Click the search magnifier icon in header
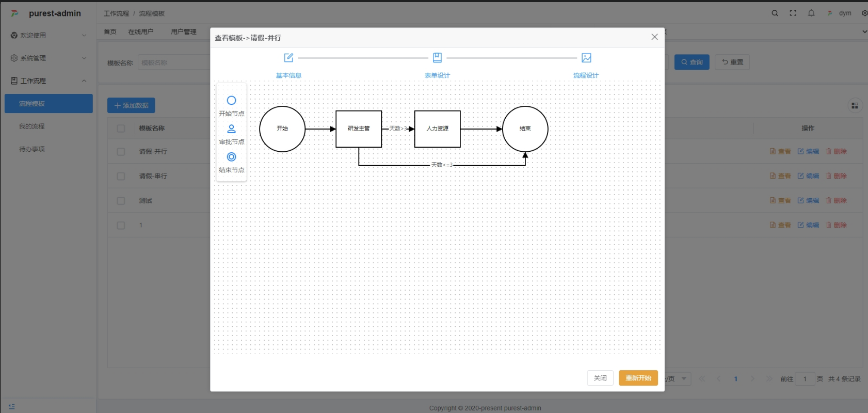The image size is (868, 413). point(775,13)
